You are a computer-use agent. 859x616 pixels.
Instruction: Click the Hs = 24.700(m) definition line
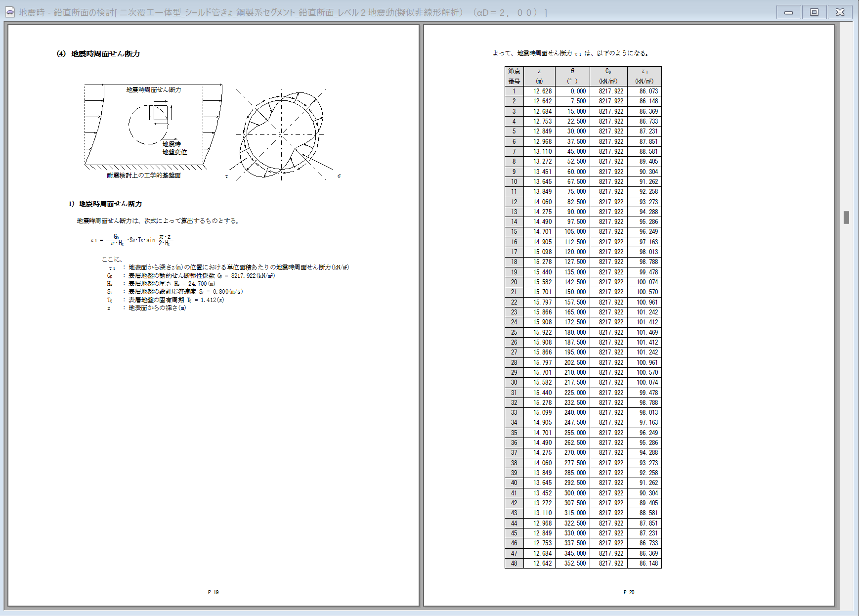click(x=172, y=284)
